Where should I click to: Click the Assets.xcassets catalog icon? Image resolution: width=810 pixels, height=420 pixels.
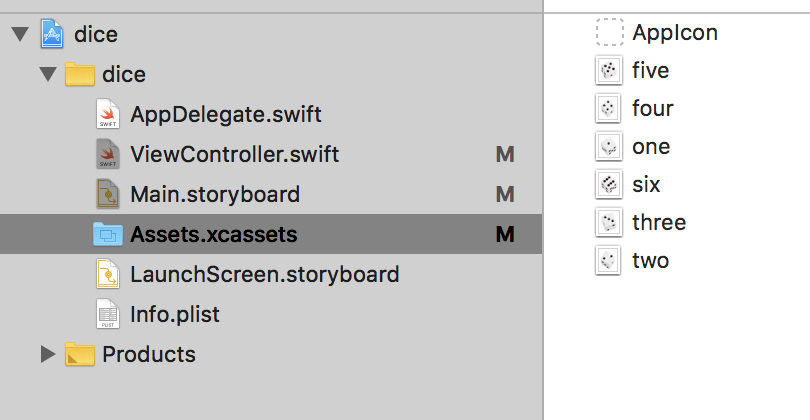(x=107, y=235)
